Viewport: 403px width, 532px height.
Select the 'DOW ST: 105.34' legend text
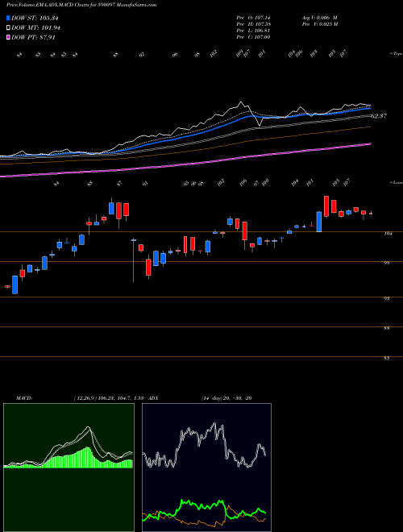point(35,18)
